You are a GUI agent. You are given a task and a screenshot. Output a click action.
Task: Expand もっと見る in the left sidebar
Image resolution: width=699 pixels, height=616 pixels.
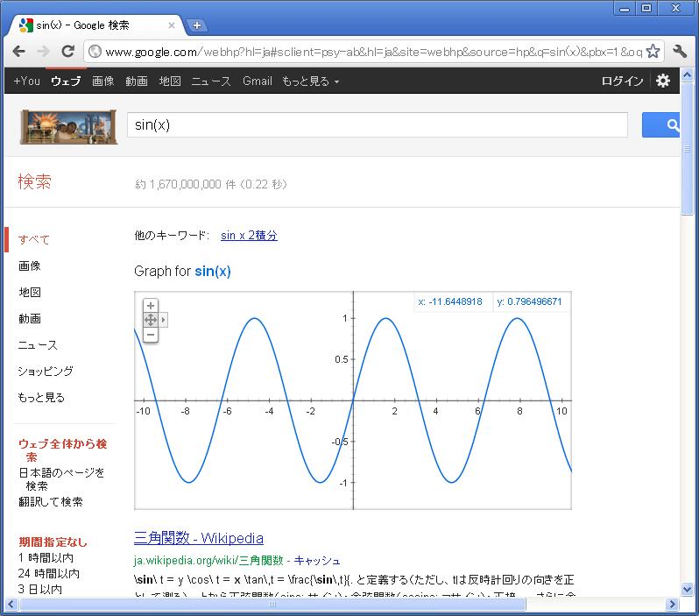tap(41, 397)
